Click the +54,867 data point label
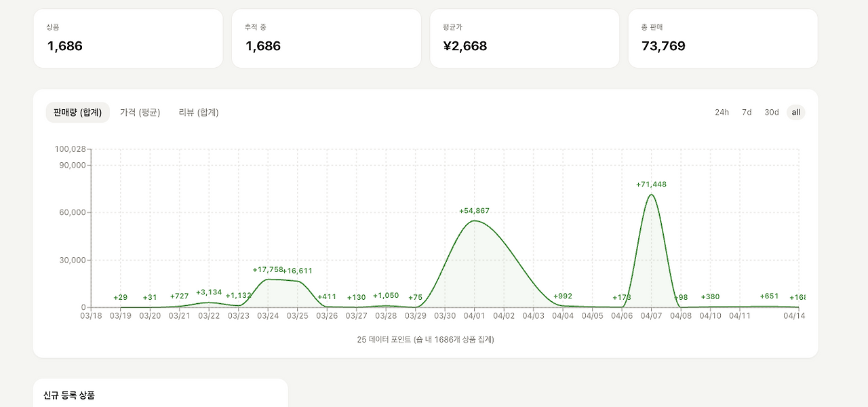The image size is (868, 407). 474,211
